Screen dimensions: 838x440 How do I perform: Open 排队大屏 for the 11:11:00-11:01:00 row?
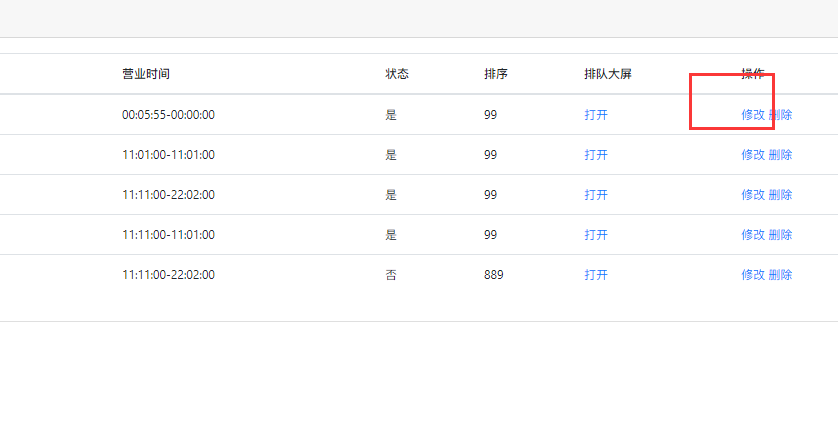[x=596, y=235]
